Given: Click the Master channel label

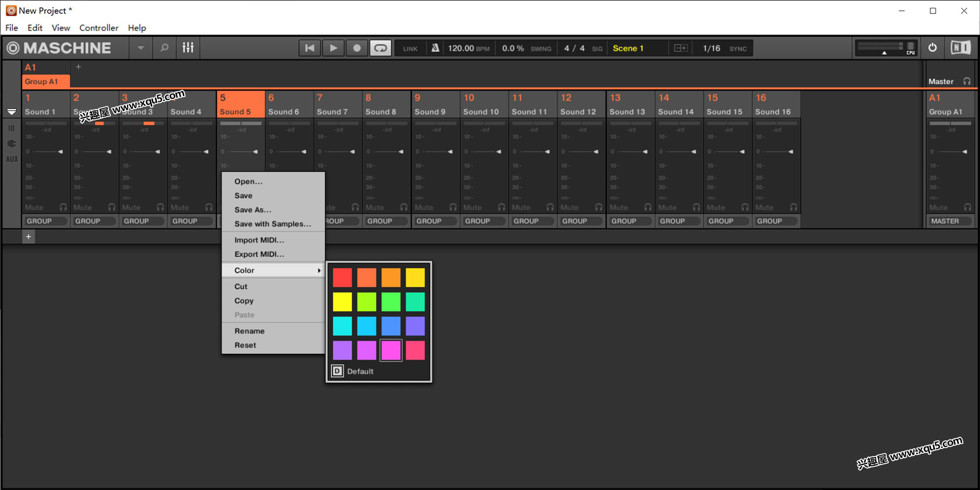Looking at the screenshot, I should (x=941, y=82).
